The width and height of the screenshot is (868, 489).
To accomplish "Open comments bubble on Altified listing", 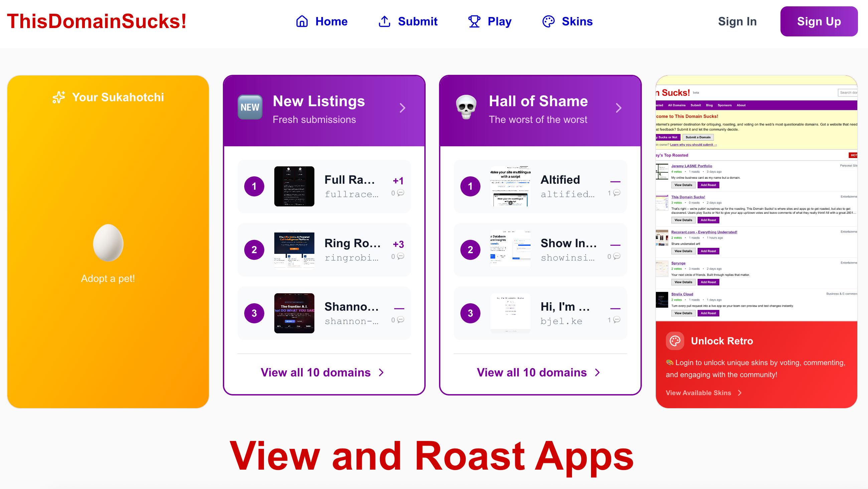I will tap(617, 193).
